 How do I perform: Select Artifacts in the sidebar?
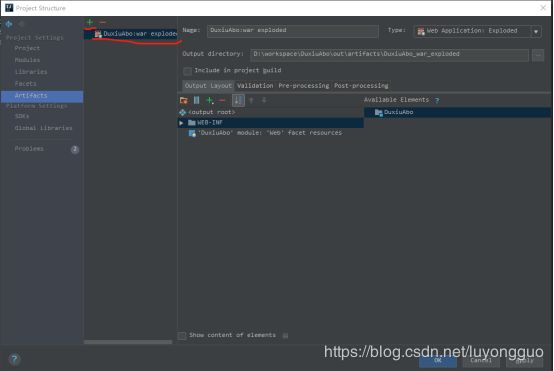(x=42, y=96)
